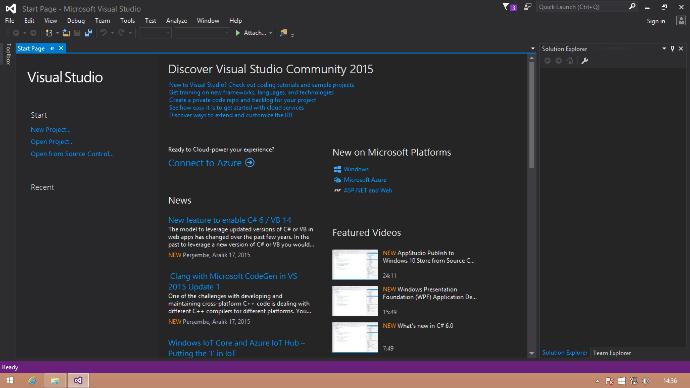Click the Solution Explorer Back icon
The width and height of the screenshot is (690, 388).
(x=547, y=61)
